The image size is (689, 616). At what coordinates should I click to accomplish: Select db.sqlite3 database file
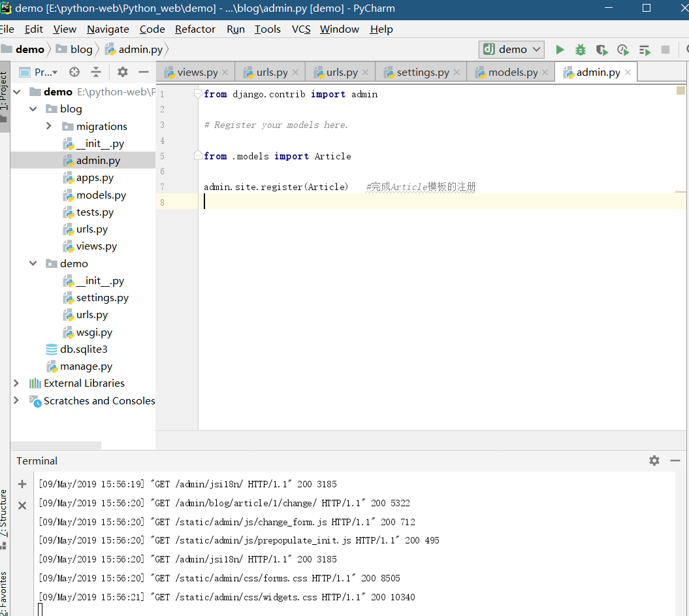(76, 349)
